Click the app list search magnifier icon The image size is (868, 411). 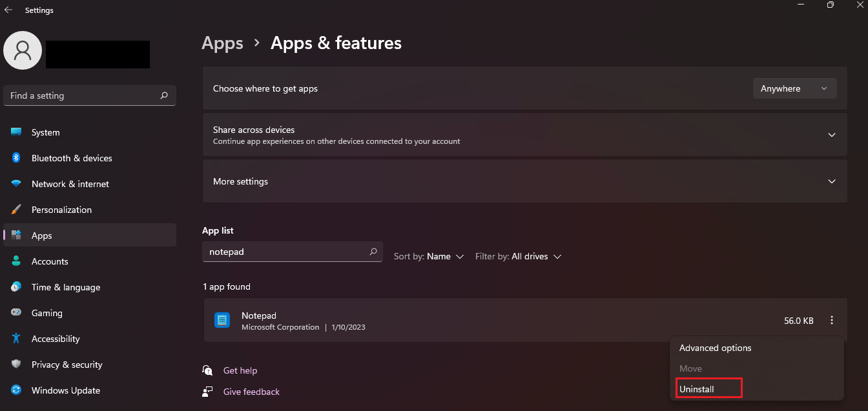point(373,252)
